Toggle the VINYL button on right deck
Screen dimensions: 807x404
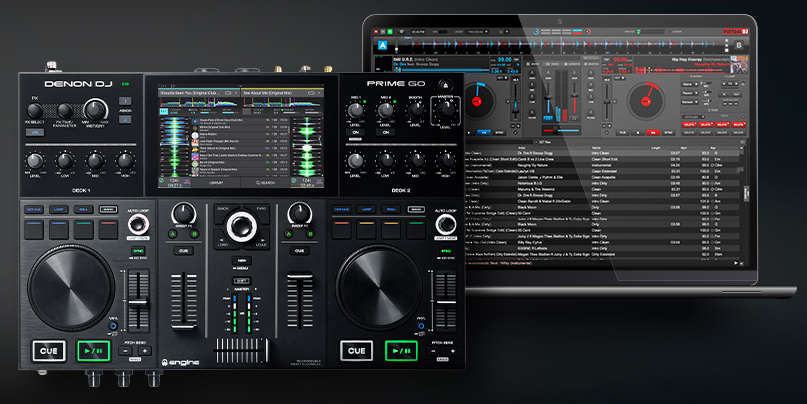click(421, 326)
